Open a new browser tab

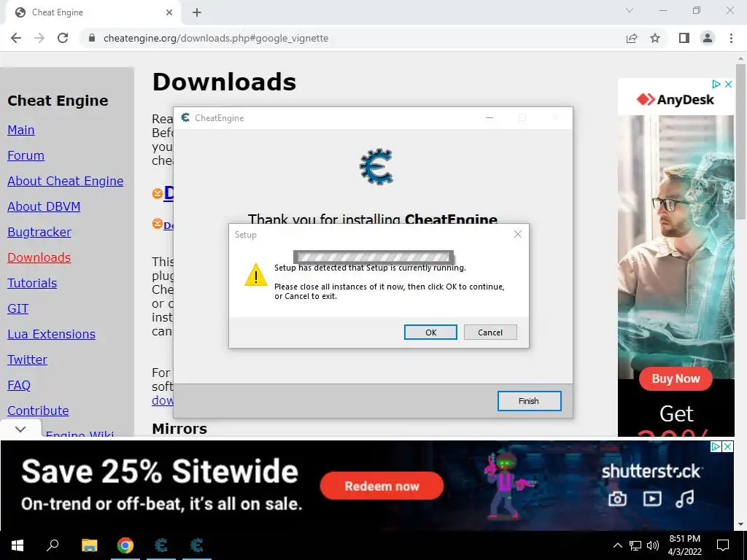point(197,12)
